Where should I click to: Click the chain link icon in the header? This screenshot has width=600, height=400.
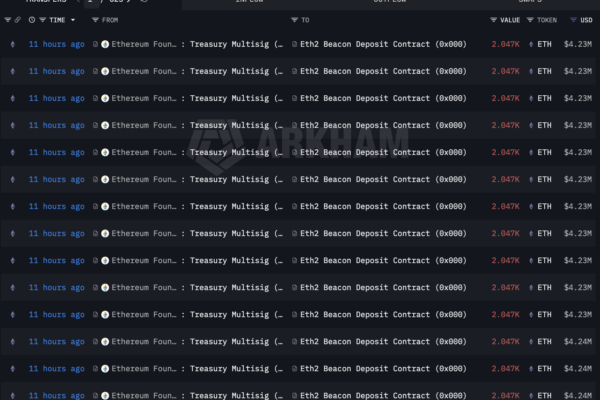(18, 19)
